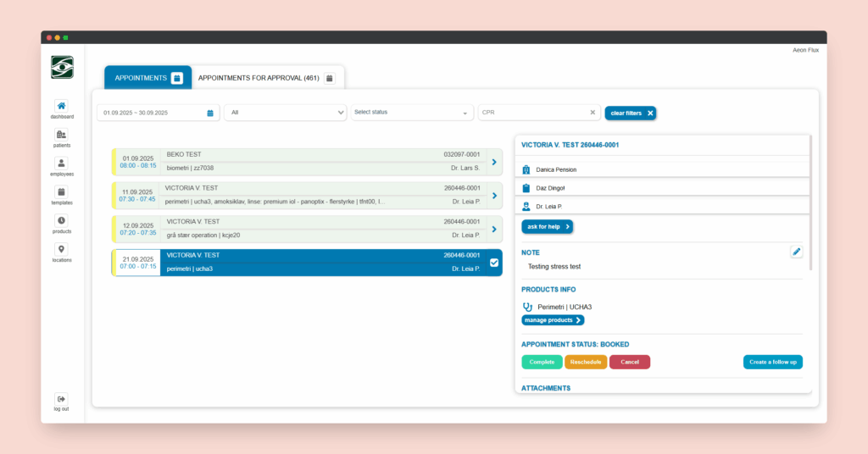Expand the 11.09.2025 appointment arrow
The width and height of the screenshot is (868, 454).
click(x=494, y=196)
